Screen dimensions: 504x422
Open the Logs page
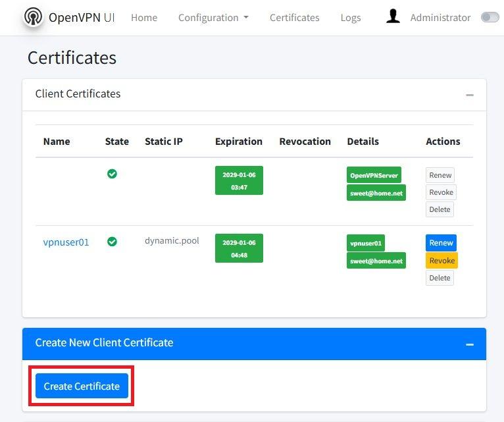pyautogui.click(x=351, y=18)
